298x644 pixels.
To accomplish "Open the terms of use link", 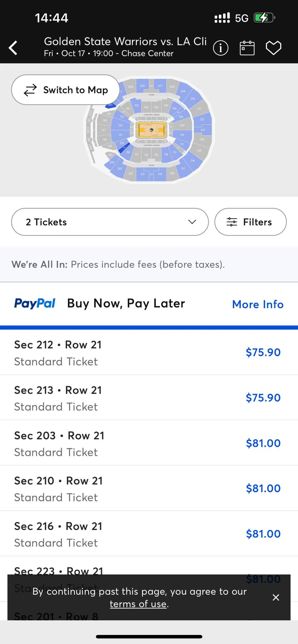I will [138, 604].
